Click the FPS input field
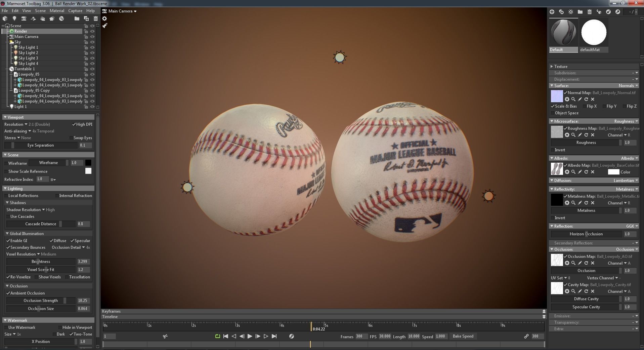The width and height of the screenshot is (644, 350). click(385, 336)
